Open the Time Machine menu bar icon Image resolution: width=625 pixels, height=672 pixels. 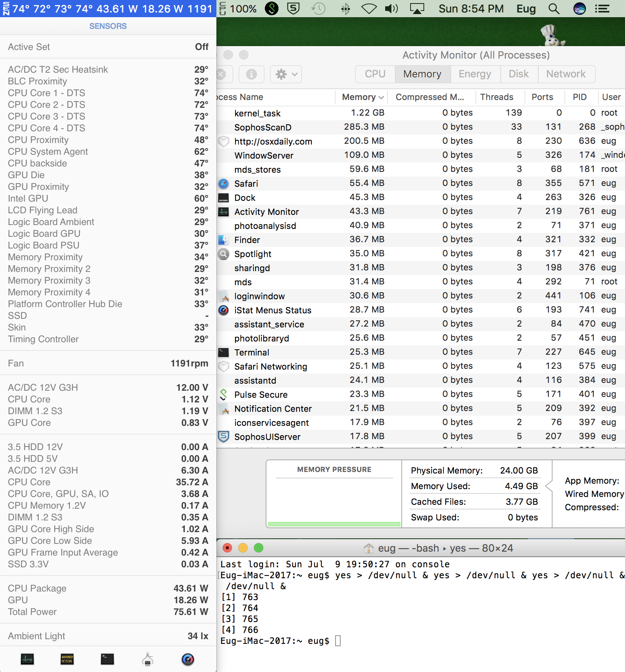pos(318,9)
